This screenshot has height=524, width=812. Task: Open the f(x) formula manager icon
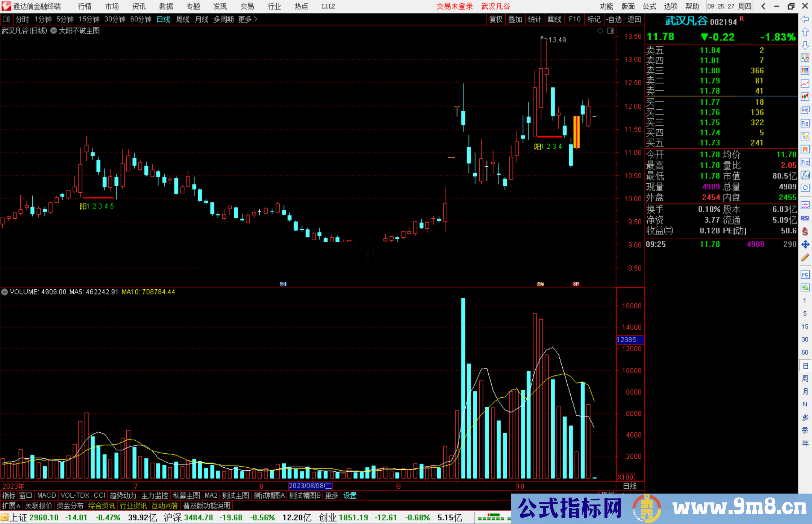(x=805, y=175)
